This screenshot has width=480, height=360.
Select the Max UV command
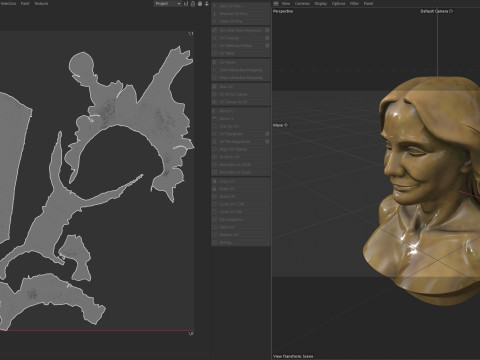point(241,87)
